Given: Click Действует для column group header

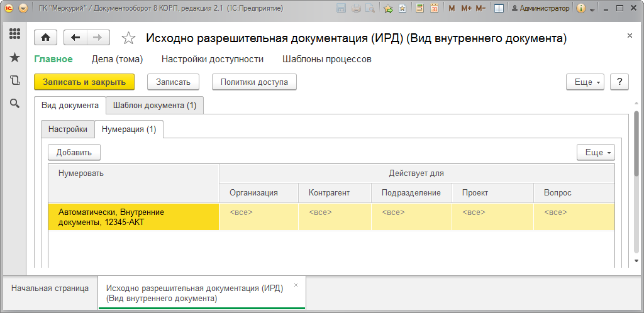Looking at the screenshot, I should [x=417, y=173].
